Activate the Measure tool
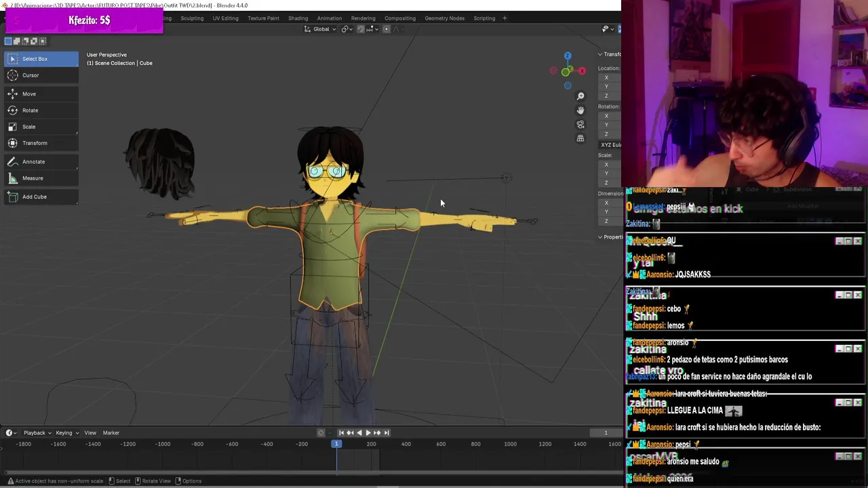Viewport: 868px width, 488px height. (41, 178)
